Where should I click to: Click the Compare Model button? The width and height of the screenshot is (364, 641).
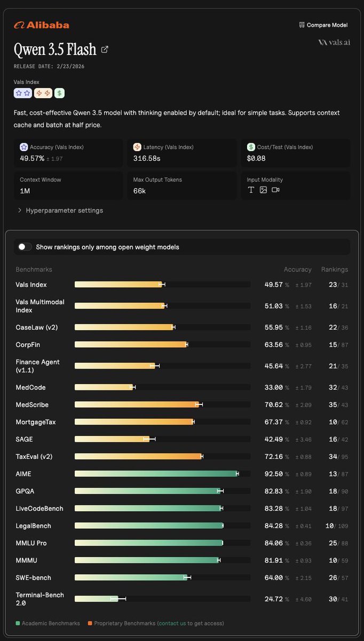pos(323,25)
